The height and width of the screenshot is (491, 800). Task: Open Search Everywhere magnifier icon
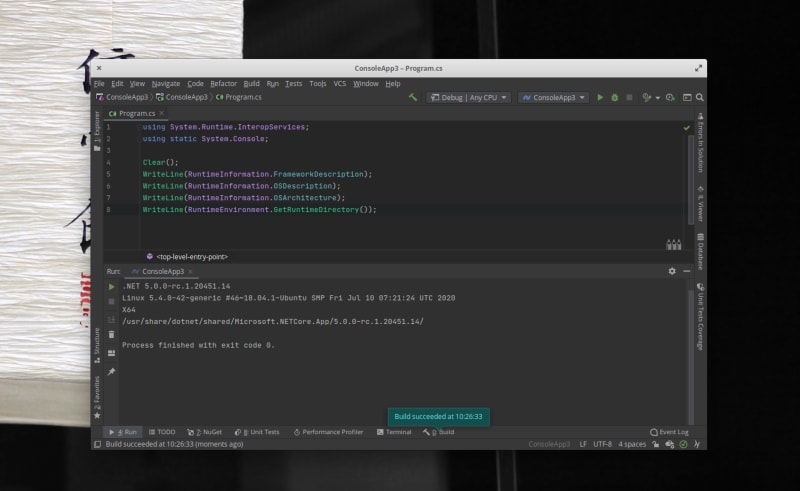tap(699, 97)
